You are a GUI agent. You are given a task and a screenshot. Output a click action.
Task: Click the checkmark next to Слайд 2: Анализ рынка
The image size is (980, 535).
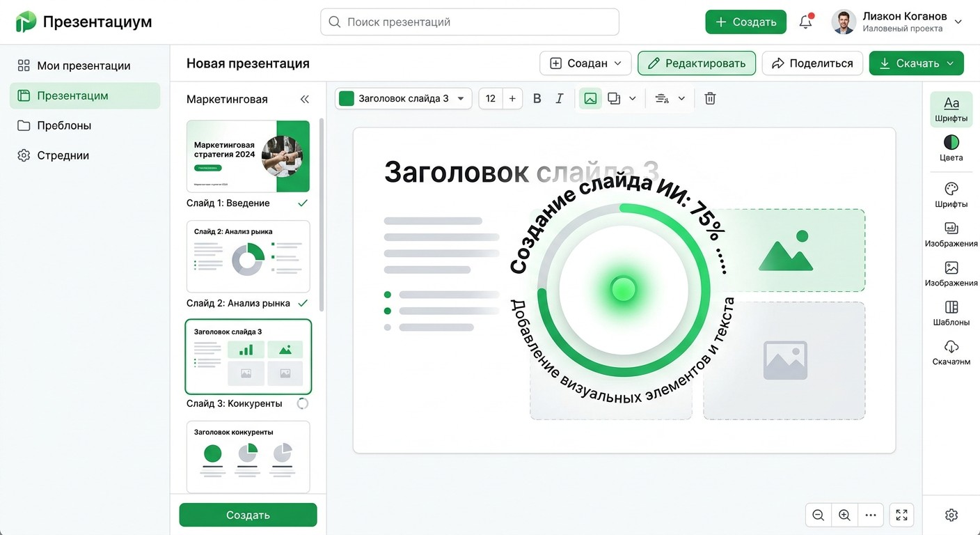coord(302,304)
